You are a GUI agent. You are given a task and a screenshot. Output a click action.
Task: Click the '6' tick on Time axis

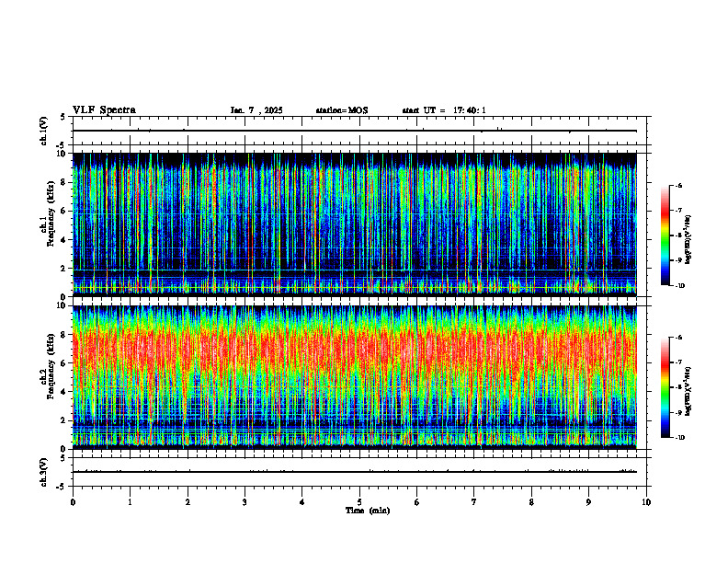(417, 502)
